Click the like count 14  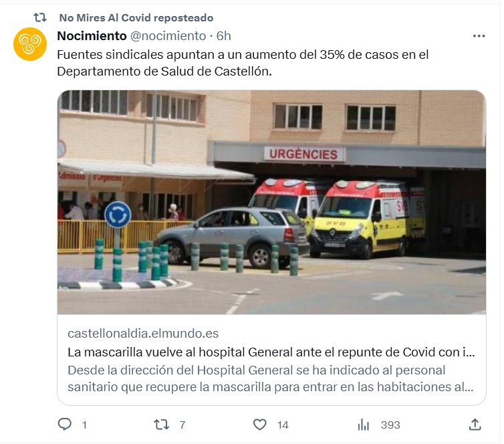[x=283, y=425]
